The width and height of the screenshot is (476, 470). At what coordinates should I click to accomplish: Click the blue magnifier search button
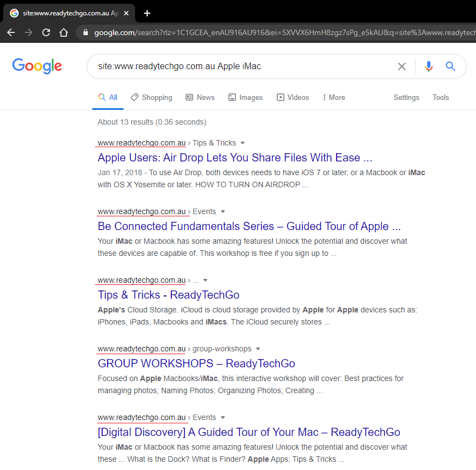(x=450, y=66)
